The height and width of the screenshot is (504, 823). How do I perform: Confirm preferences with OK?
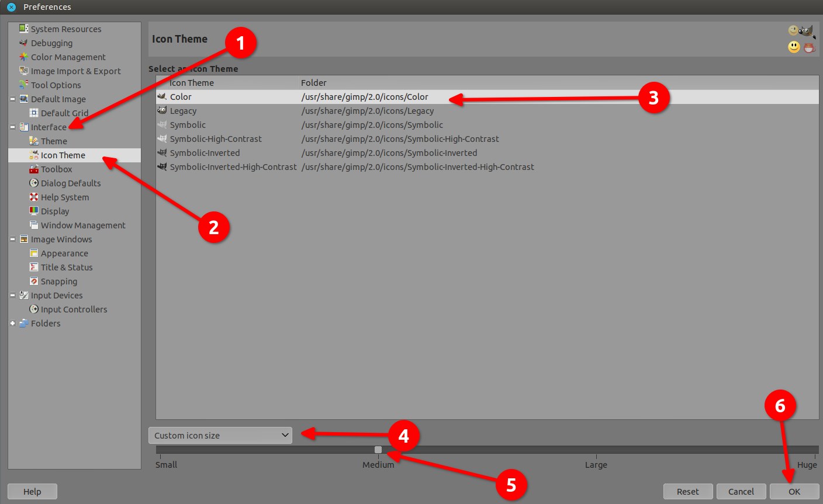(x=794, y=492)
